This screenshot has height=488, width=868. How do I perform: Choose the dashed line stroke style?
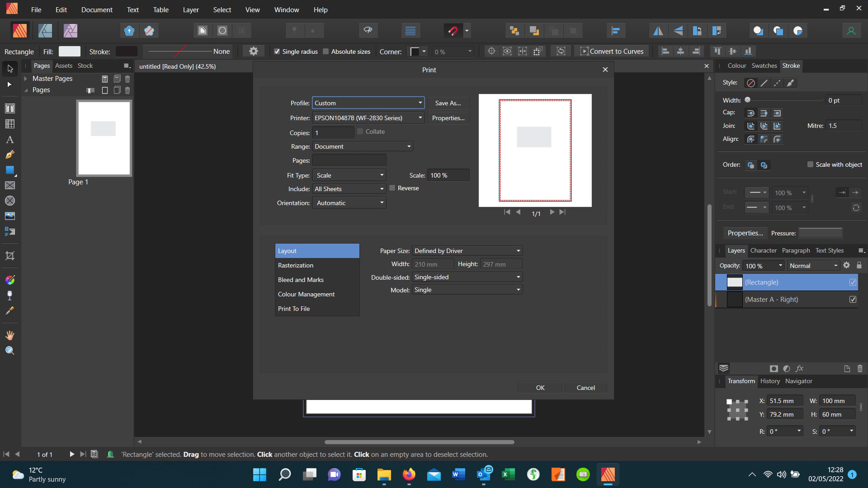[x=777, y=83]
